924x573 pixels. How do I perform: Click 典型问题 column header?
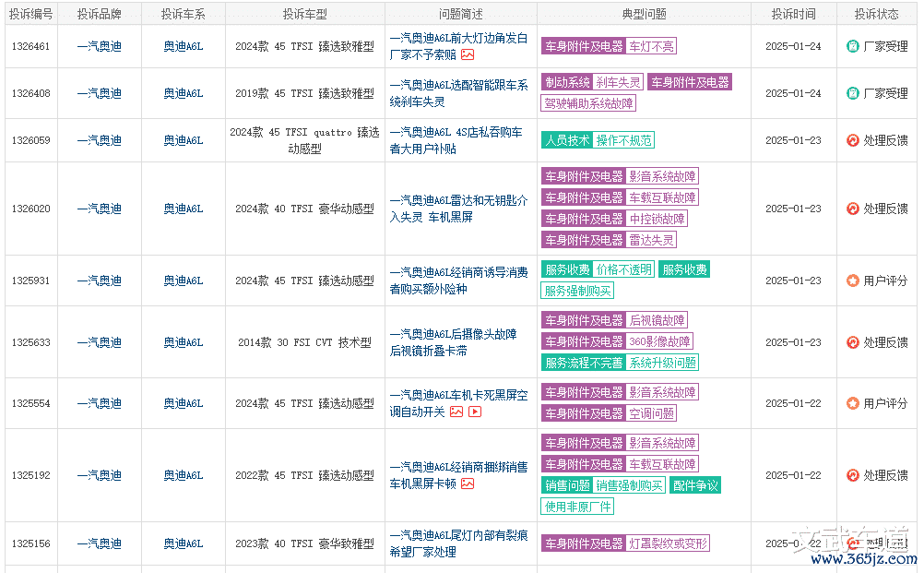[644, 14]
